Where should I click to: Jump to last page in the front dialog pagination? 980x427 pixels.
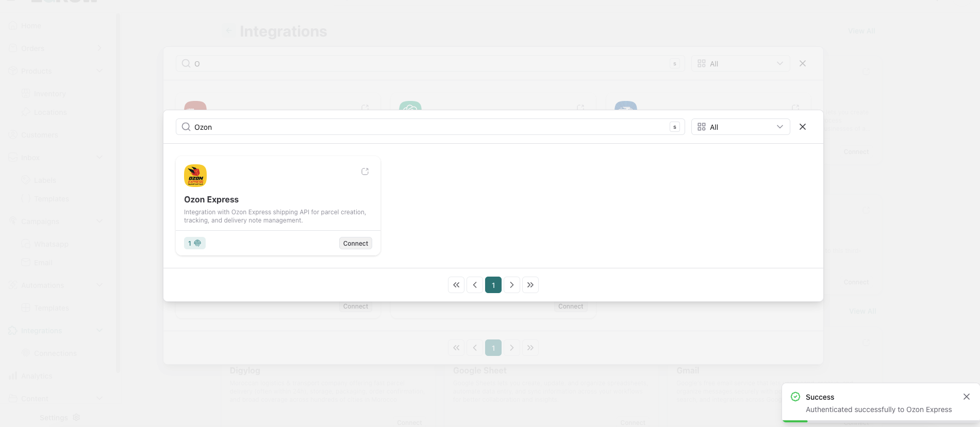click(530, 285)
